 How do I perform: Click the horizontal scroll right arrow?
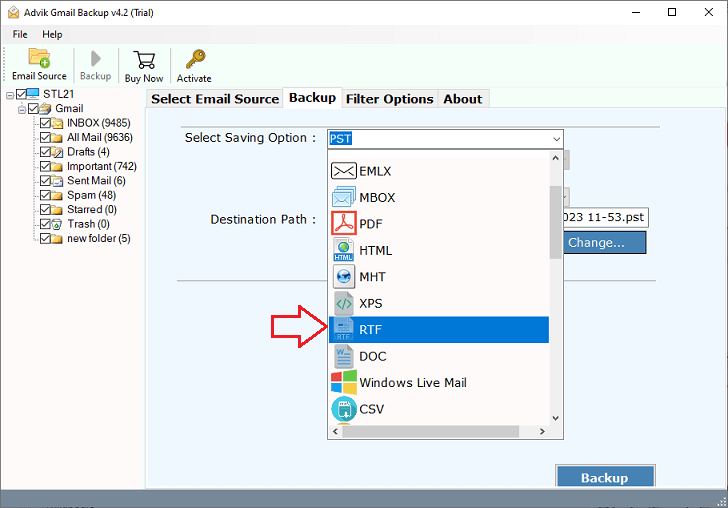click(x=542, y=431)
